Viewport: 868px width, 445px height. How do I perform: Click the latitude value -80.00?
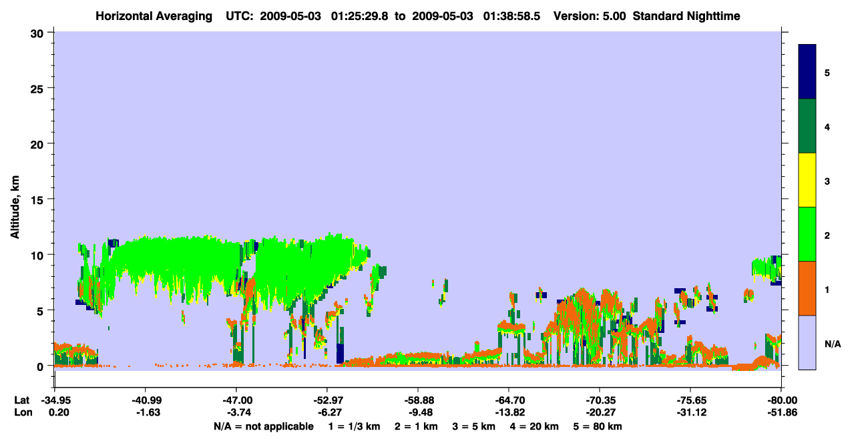(781, 400)
